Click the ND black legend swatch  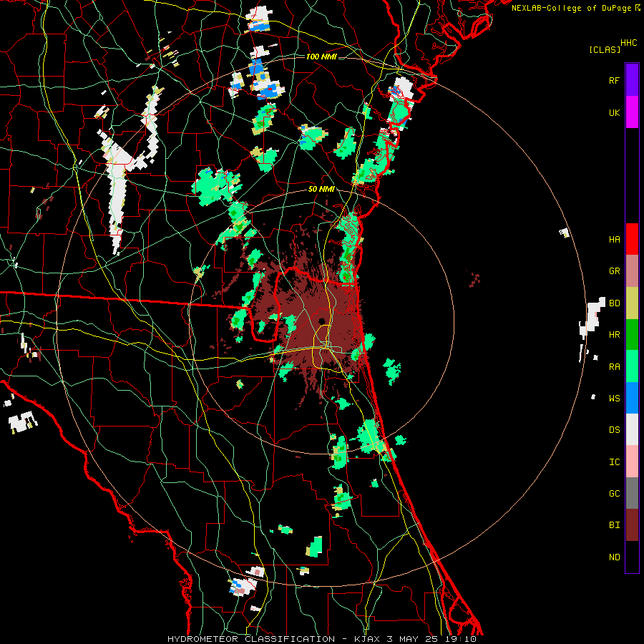tap(632, 557)
